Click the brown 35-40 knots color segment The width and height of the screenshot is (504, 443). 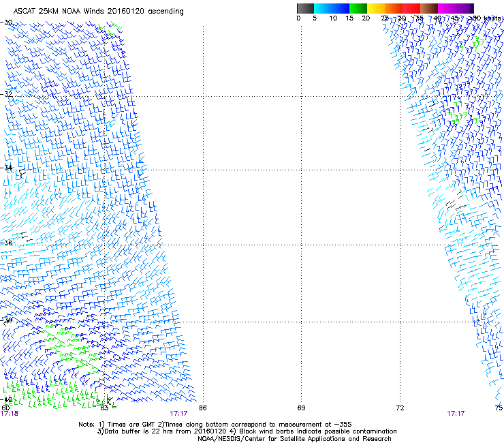tap(429, 8)
